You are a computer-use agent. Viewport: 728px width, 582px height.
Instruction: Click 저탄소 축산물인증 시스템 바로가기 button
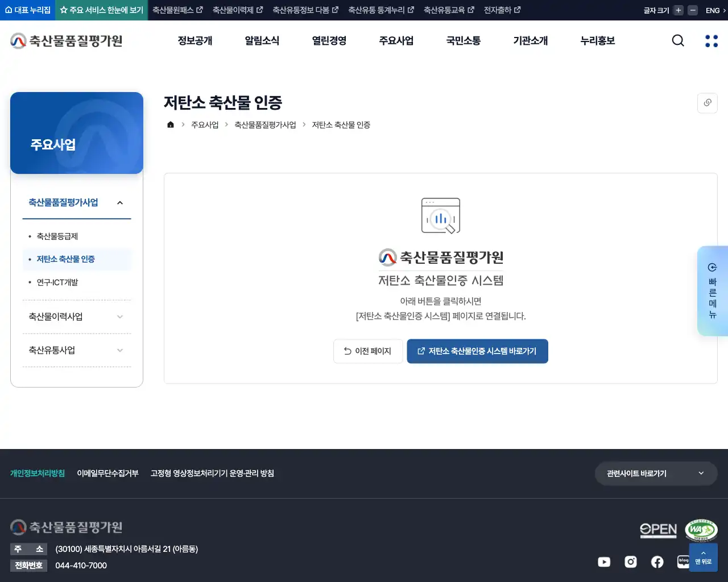pos(477,351)
